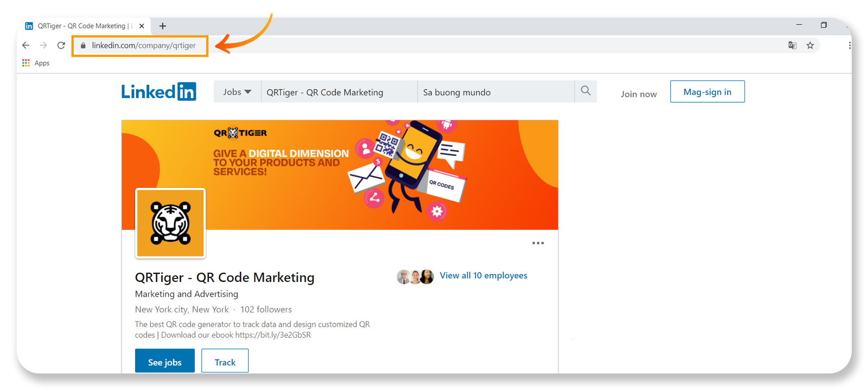Viewport: 868px width, 392px height.
Task: Click the Sa buong mundo location field
Action: point(496,92)
